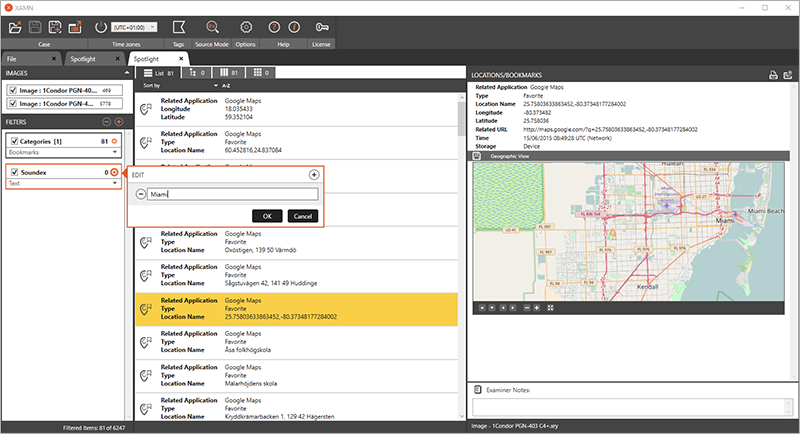
Task: Click the Tags flag icon
Action: point(179,27)
